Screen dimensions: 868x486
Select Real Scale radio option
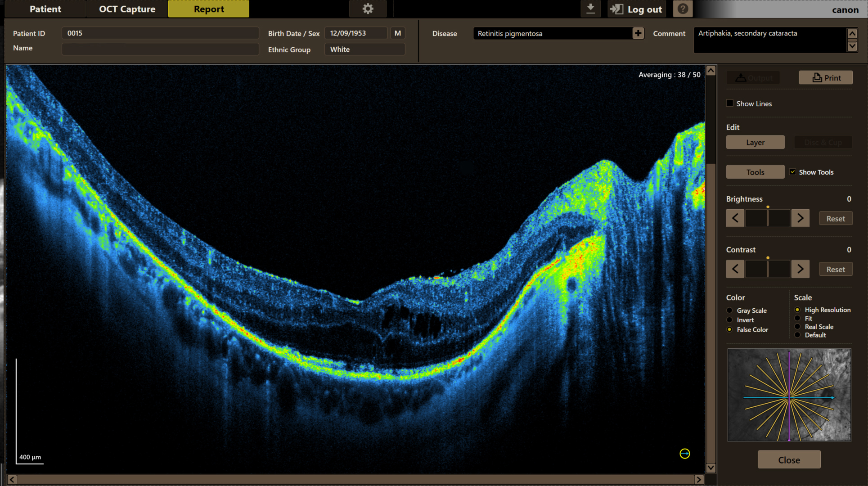click(x=797, y=327)
